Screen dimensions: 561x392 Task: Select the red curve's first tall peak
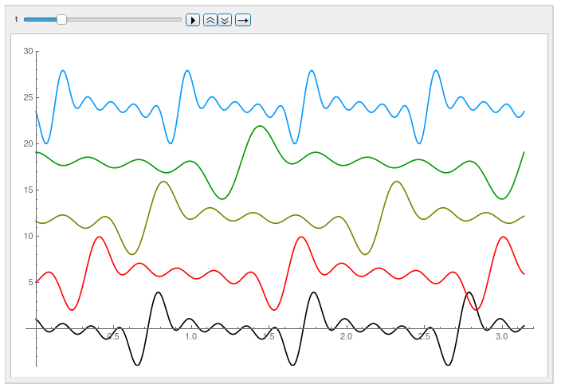click(99, 237)
